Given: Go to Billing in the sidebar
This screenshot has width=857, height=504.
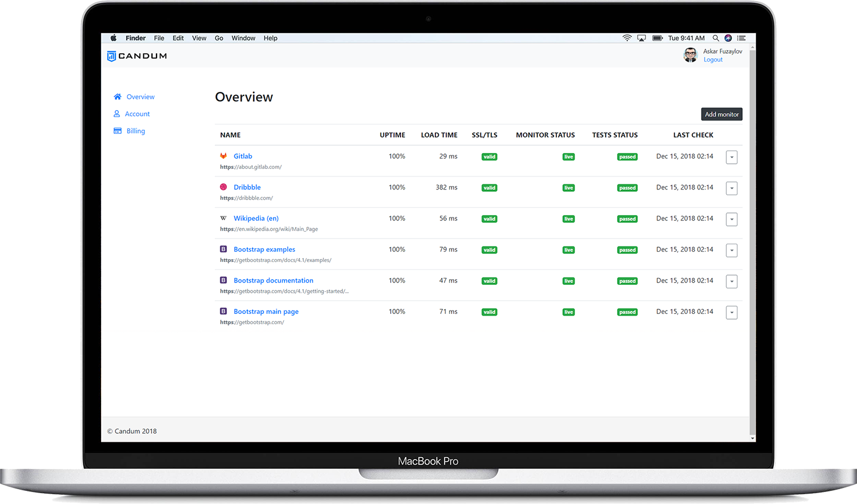Looking at the screenshot, I should click(136, 131).
